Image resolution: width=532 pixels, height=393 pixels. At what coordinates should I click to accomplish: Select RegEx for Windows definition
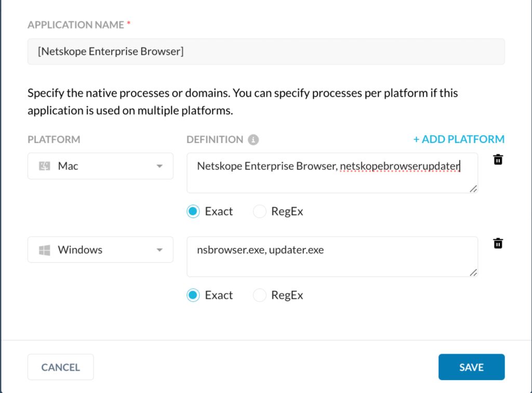[x=260, y=295]
